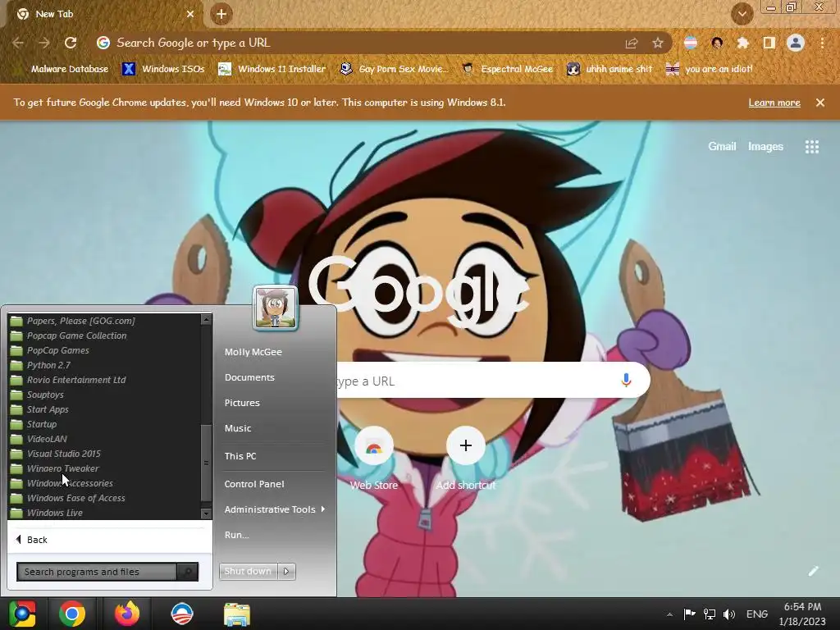Open the Windows 11 Installer bookmark
This screenshot has height=630, width=840.
click(272, 69)
